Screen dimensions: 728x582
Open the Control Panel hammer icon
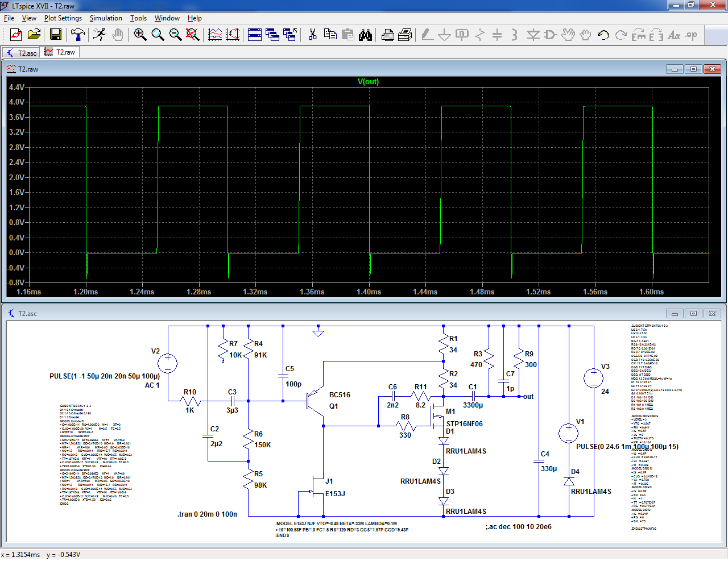click(78, 35)
